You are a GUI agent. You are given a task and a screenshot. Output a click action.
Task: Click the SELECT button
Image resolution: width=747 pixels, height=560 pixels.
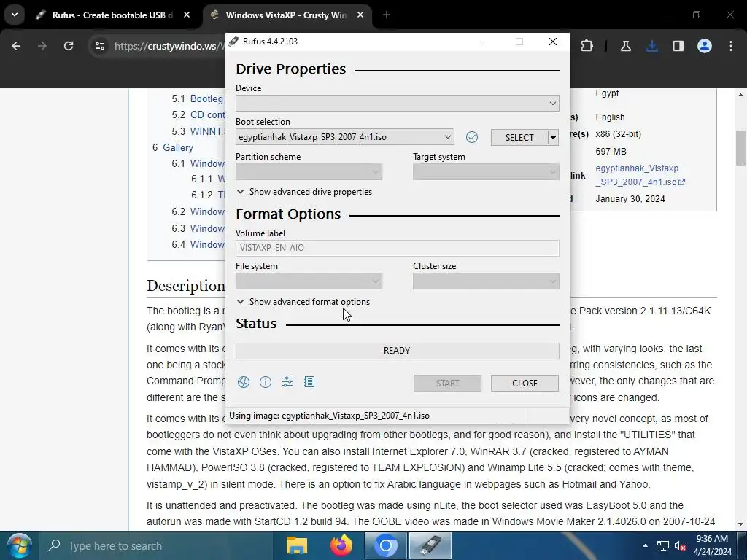pyautogui.click(x=519, y=138)
